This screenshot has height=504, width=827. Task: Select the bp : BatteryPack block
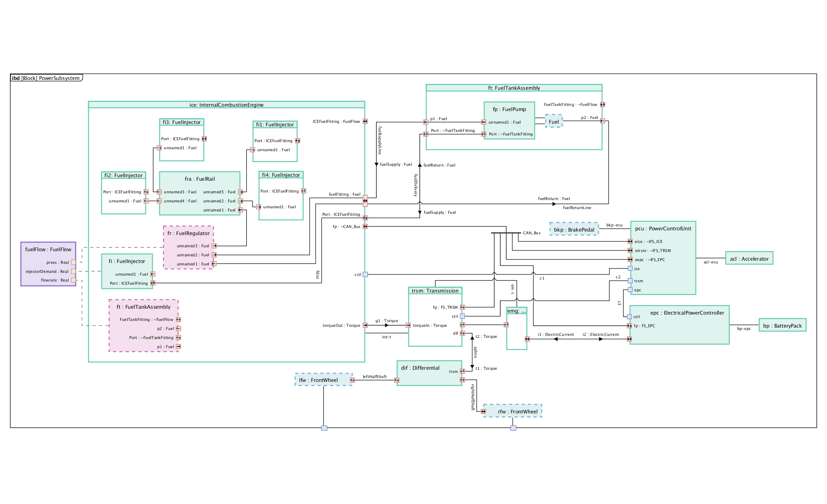point(782,325)
